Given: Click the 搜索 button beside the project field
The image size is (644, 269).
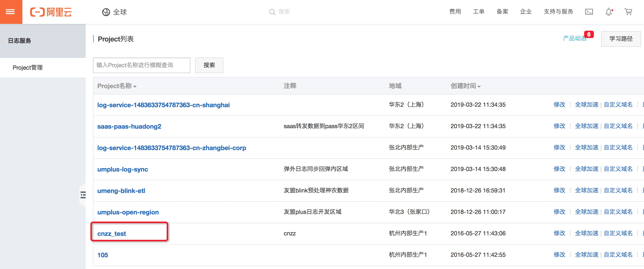Looking at the screenshot, I should [x=209, y=65].
